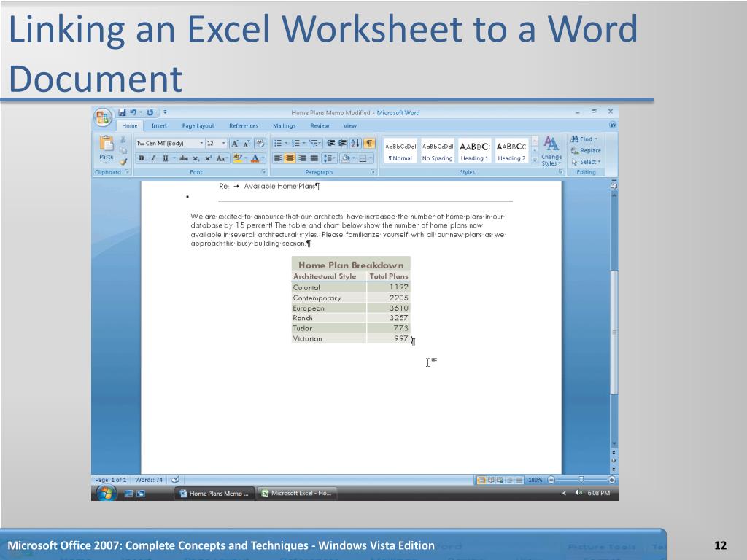Image resolution: width=747 pixels, height=560 pixels.
Task: Open the Clipboard dialog launcher
Action: 127,172
